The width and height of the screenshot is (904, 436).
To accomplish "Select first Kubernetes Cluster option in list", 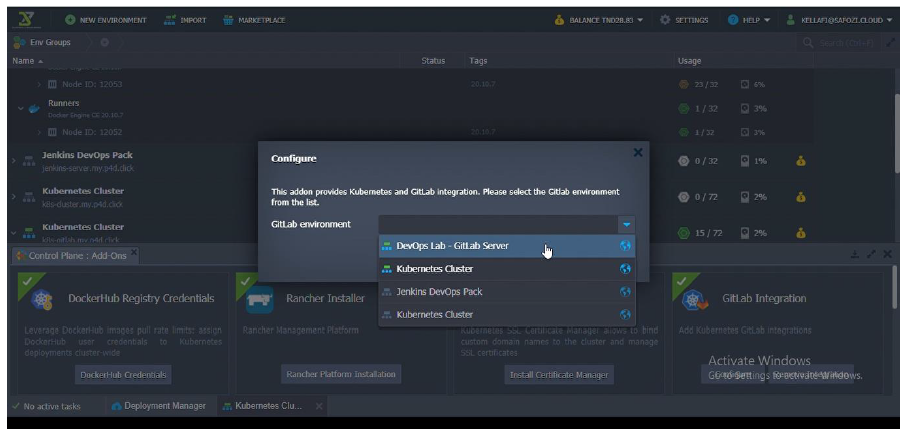I will tap(507, 269).
